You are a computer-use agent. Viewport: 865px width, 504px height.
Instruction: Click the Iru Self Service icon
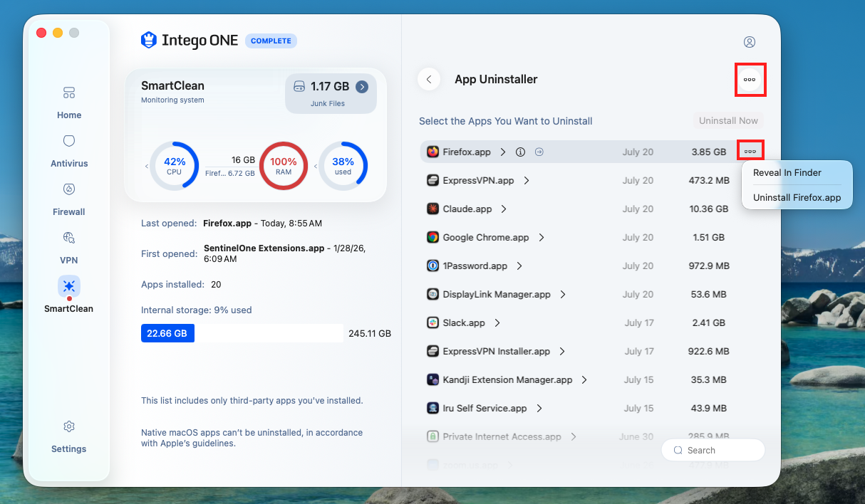(x=432, y=408)
